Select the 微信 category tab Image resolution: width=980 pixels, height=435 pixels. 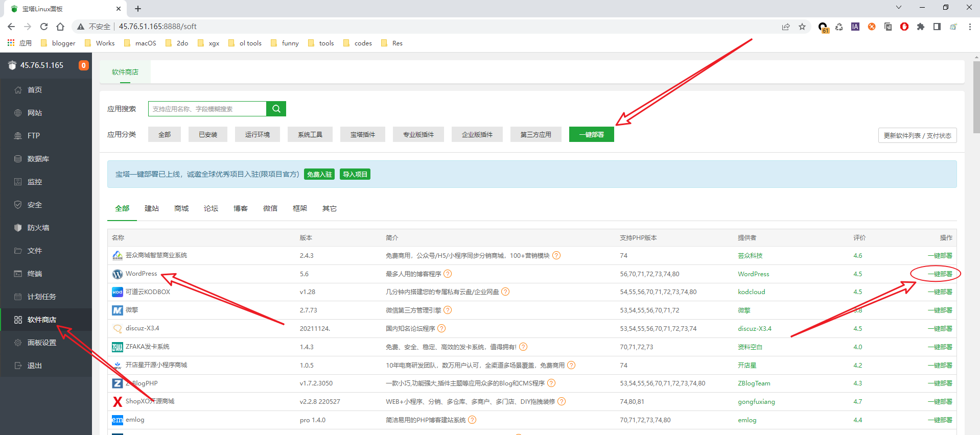pos(270,208)
